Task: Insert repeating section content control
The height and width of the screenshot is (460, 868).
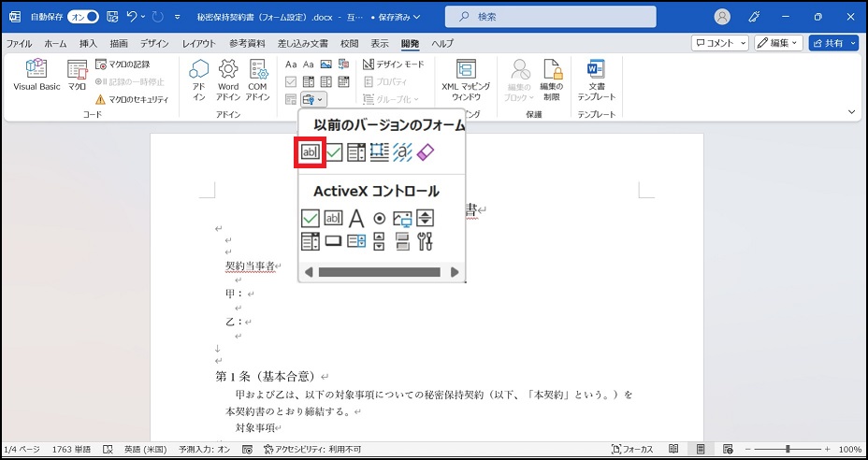Action: pos(291,99)
